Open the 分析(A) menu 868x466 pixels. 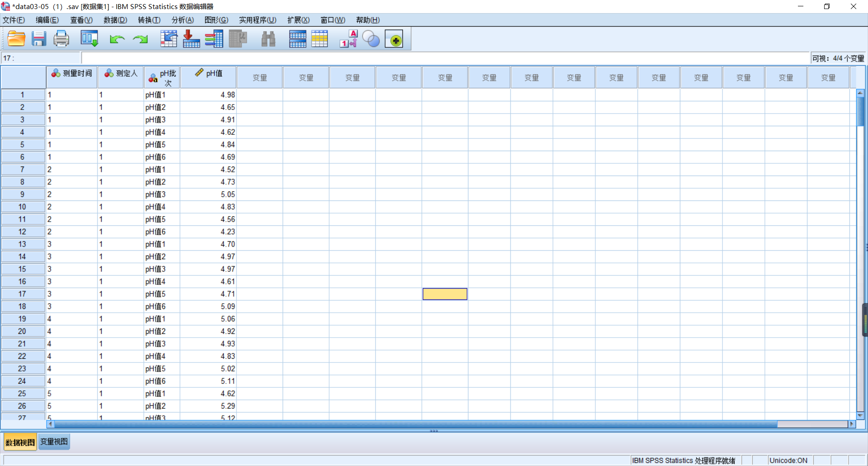183,20
